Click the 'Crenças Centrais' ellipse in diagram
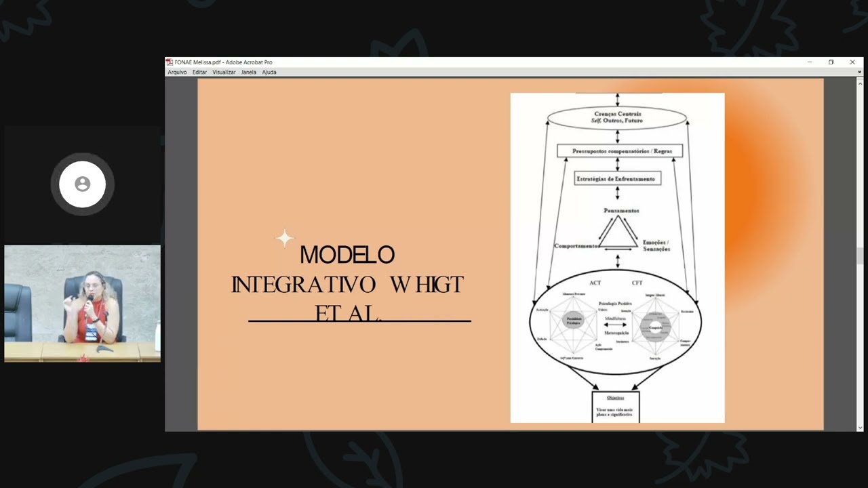 coord(617,117)
